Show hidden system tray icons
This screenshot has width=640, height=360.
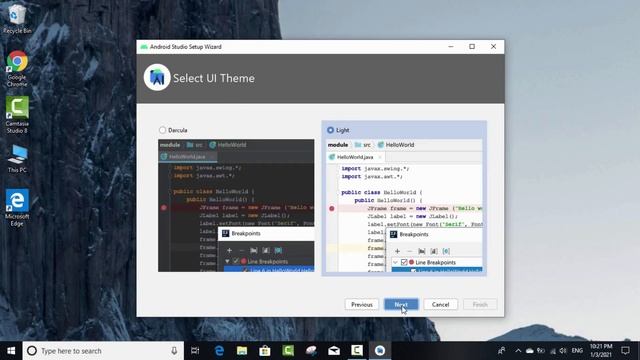[x=518, y=351]
